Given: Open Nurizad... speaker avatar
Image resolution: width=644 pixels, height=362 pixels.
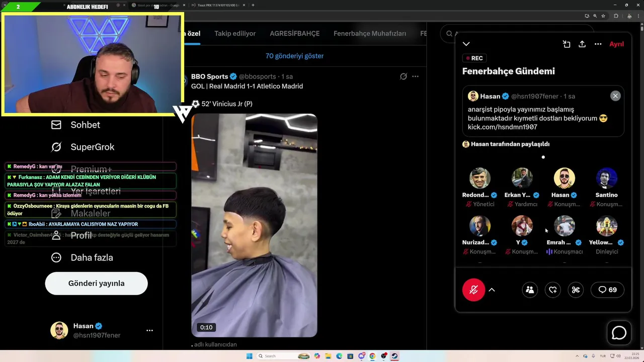Looking at the screenshot, I should click(x=480, y=226).
